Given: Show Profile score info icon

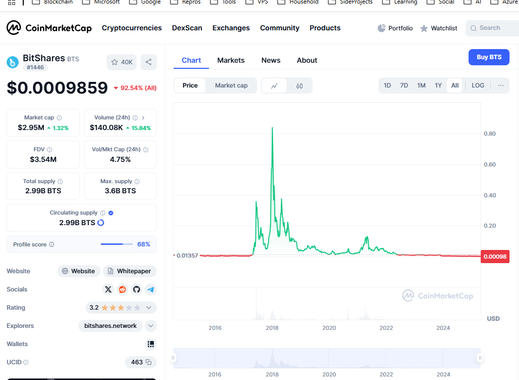Looking at the screenshot, I should (x=52, y=244).
